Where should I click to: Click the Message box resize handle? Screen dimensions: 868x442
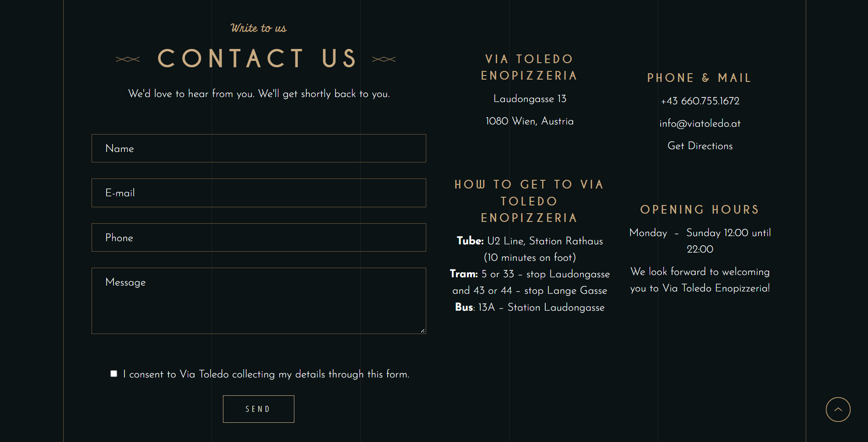(423, 330)
